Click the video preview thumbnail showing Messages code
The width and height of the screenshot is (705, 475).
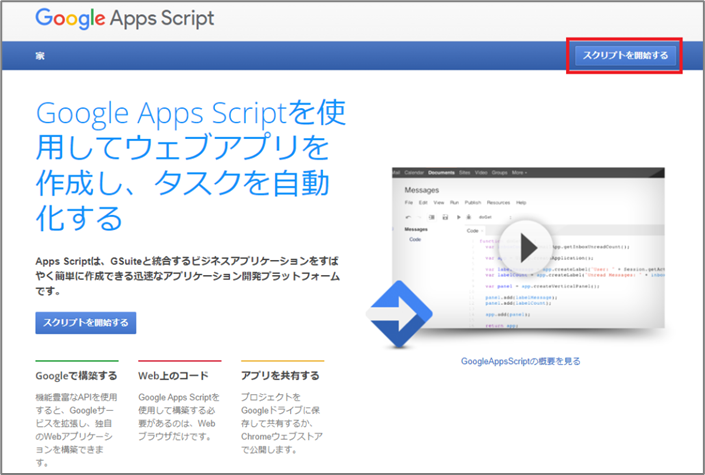(x=528, y=247)
